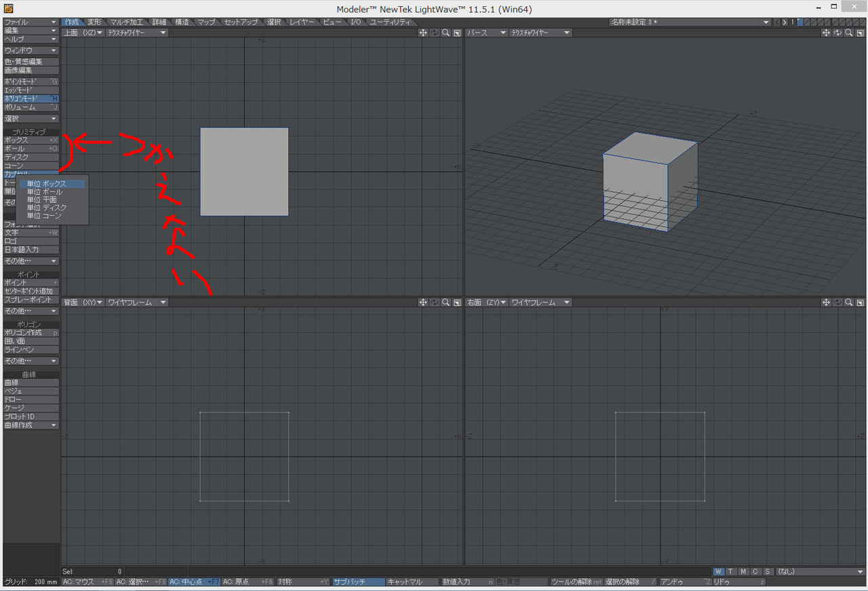868x591 pixels.
Task: Click the Sel selection count field
Action: point(92,572)
